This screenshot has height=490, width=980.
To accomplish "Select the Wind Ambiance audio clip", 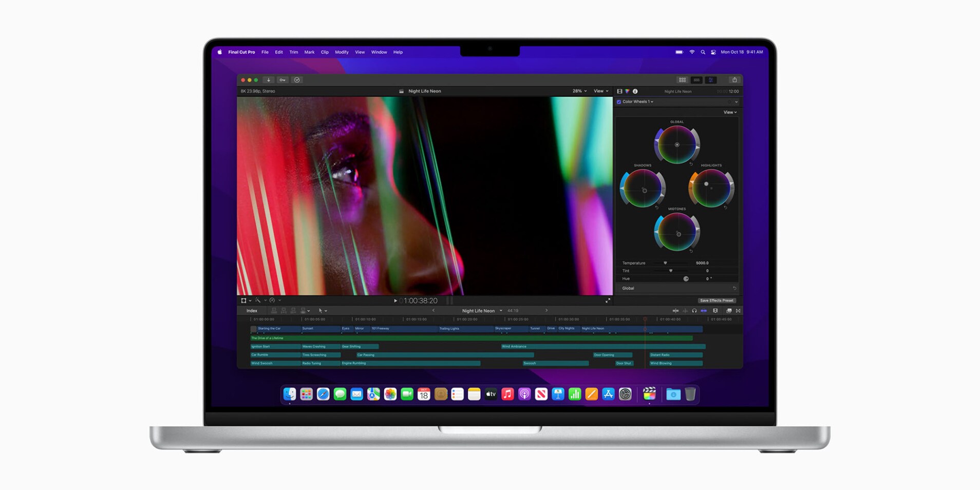I will coord(603,346).
